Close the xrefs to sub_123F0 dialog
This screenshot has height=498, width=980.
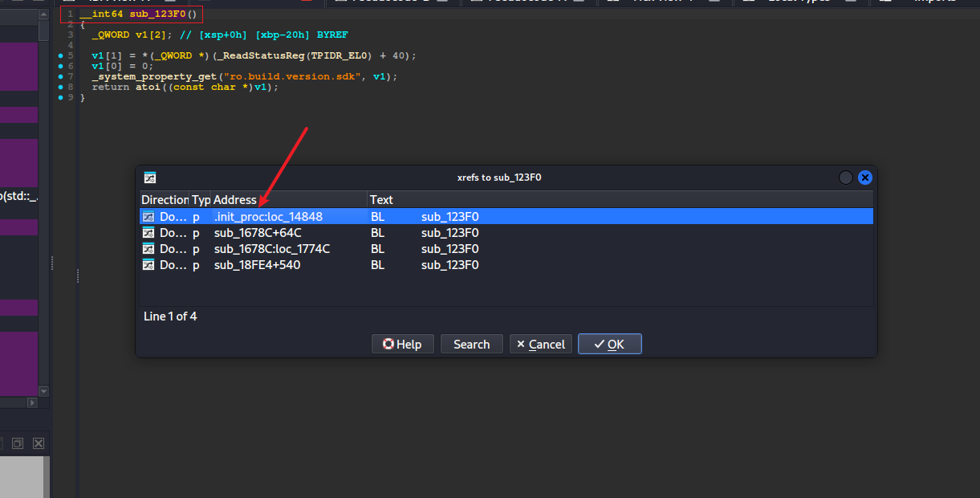[864, 178]
